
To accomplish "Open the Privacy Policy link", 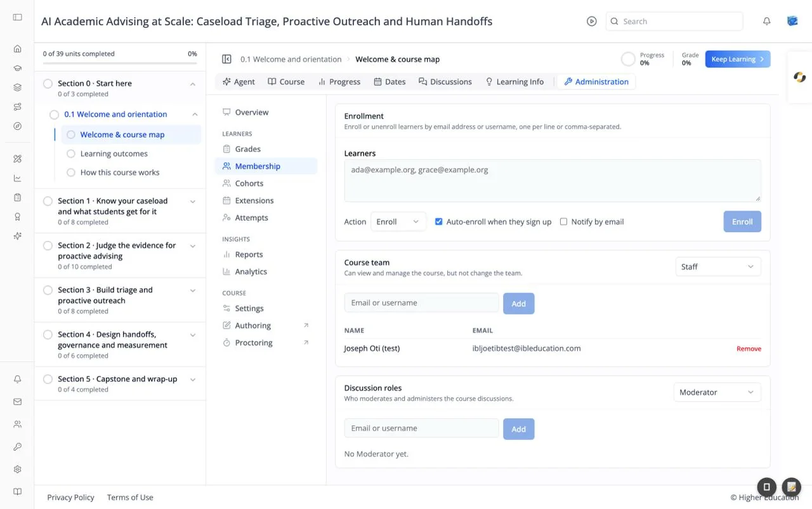I will click(70, 498).
